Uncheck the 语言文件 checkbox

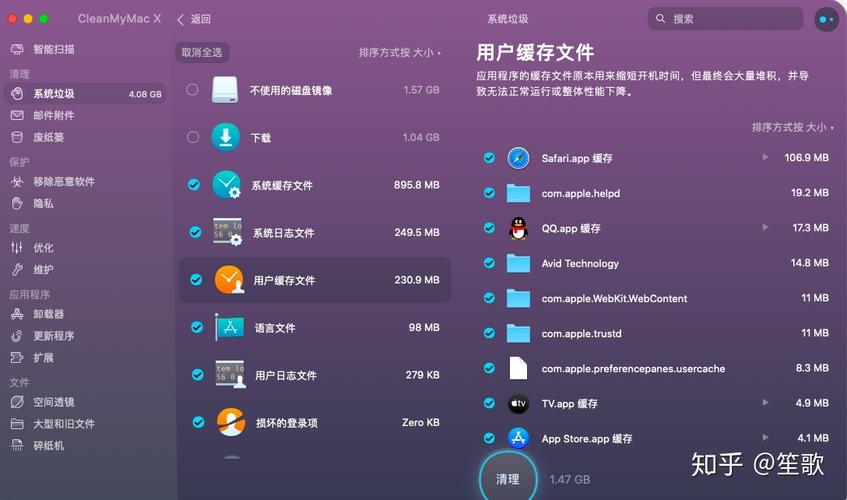point(196,327)
